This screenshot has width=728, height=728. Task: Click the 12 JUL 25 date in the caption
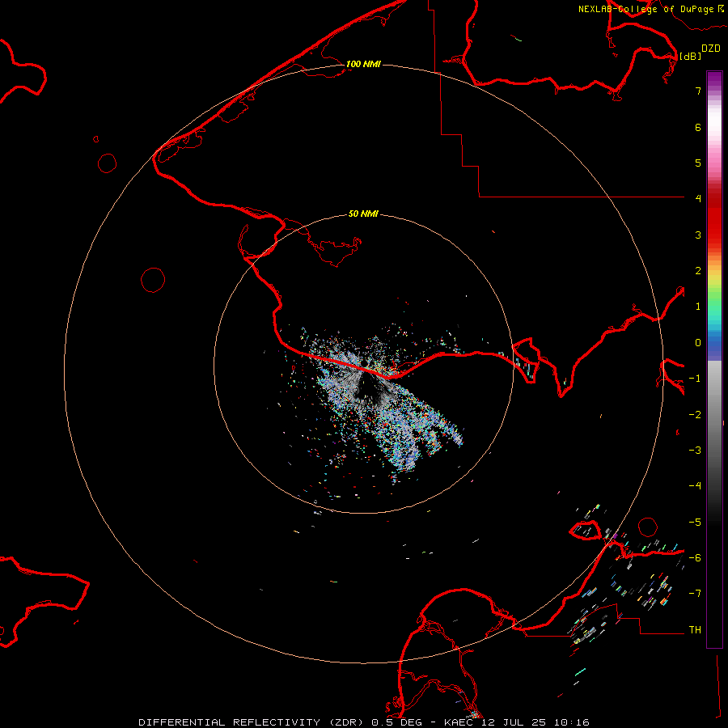(x=514, y=722)
